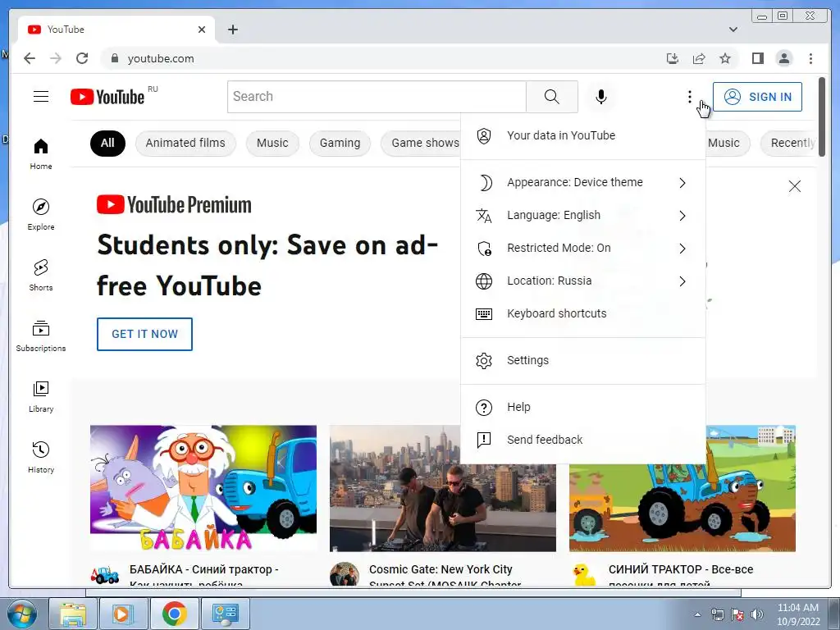Open Keyboard shortcuts from the menu
840x630 pixels.
pos(583,313)
